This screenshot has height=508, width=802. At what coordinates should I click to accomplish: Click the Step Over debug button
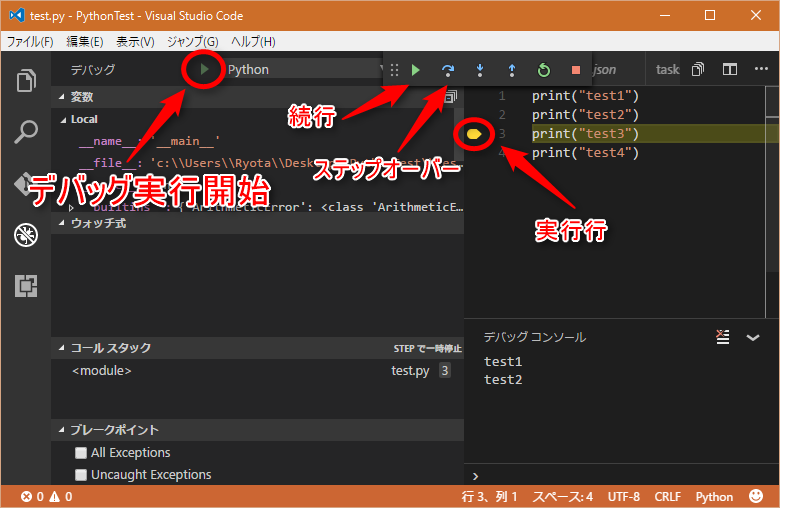tap(448, 70)
